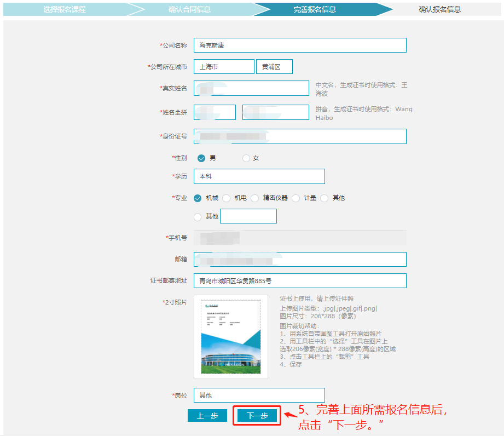Click the 公司名称 field containing 海克斯康
Screen dimensions: 504x436
point(300,45)
